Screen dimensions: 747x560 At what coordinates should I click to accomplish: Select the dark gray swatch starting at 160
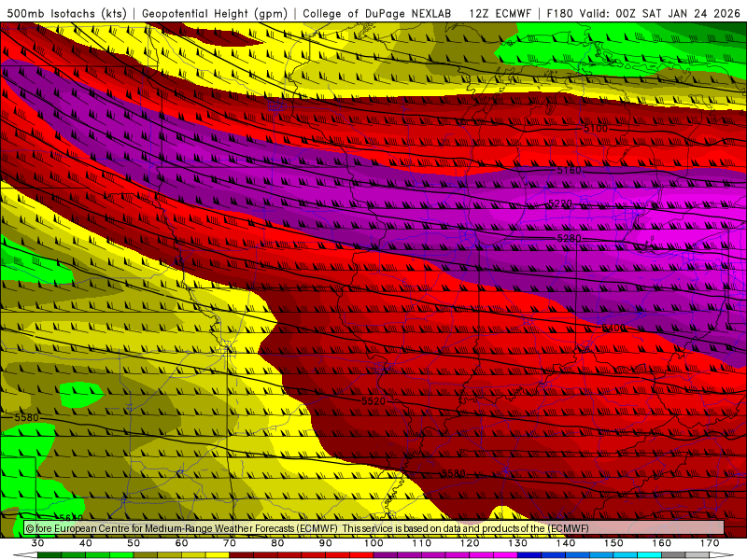[673, 555]
